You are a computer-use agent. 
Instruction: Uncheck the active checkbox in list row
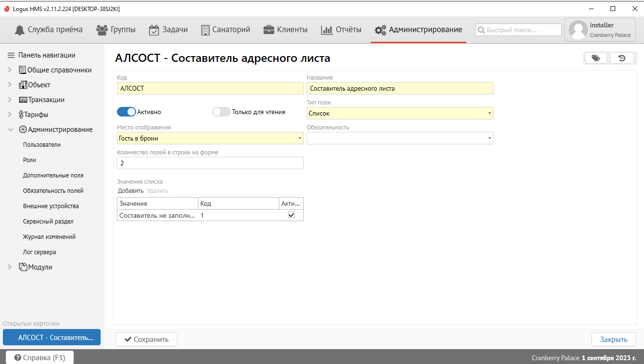[291, 215]
